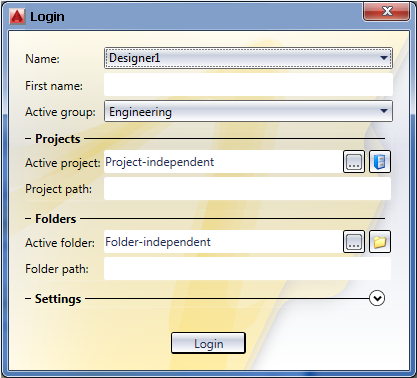This screenshot has width=417, height=378.
Task: Click the ellipsis browse button for Active project
Action: point(354,162)
